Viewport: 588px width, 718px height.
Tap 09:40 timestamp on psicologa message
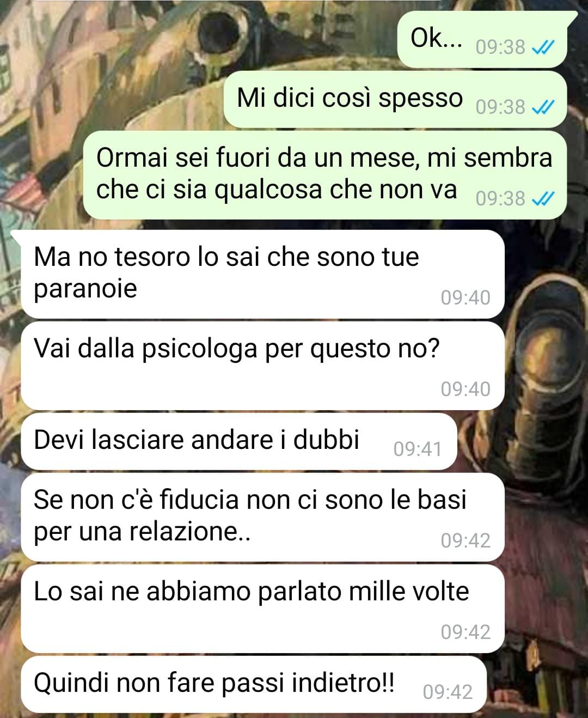coord(465,389)
